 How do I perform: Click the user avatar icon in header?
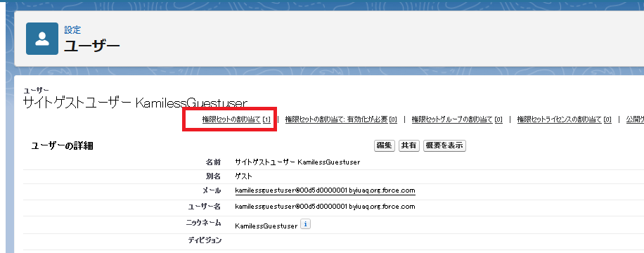click(x=42, y=39)
